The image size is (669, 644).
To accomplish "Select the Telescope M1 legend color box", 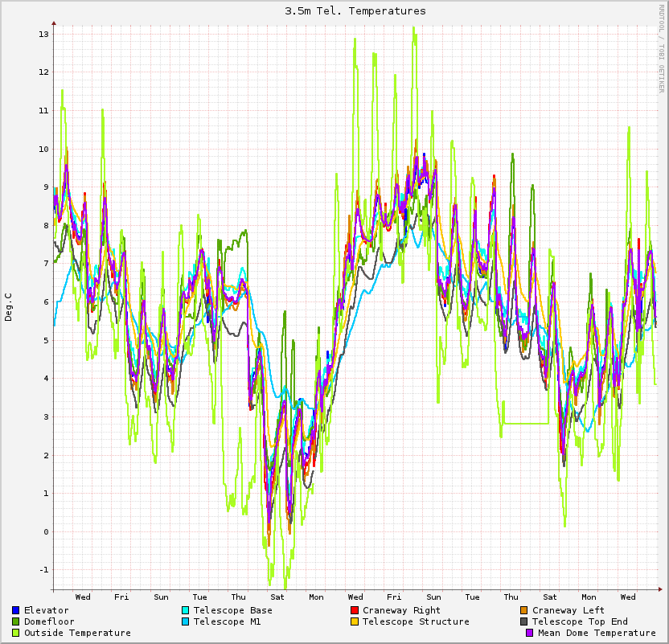I will [186, 621].
